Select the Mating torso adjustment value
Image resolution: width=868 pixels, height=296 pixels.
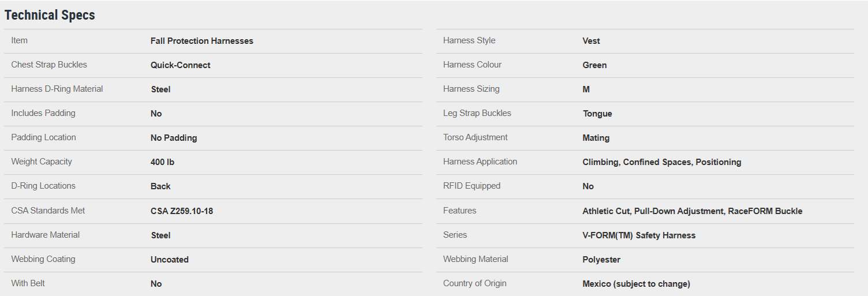pos(596,138)
